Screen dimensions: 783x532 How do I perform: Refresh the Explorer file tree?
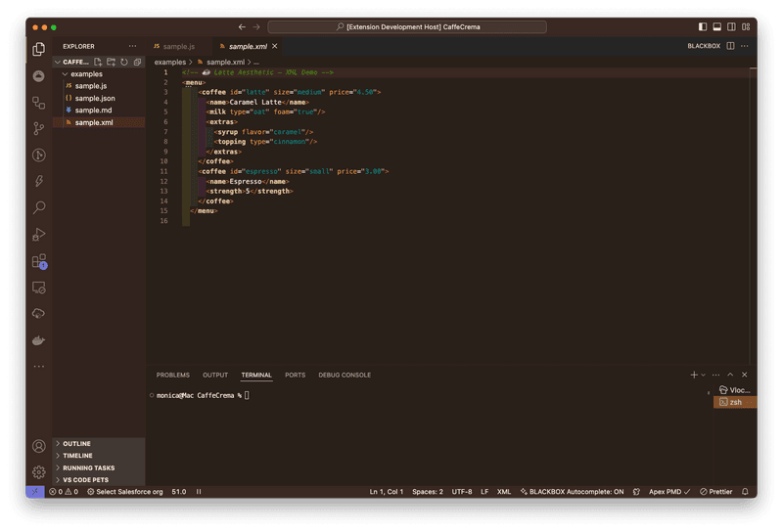pyautogui.click(x=124, y=62)
